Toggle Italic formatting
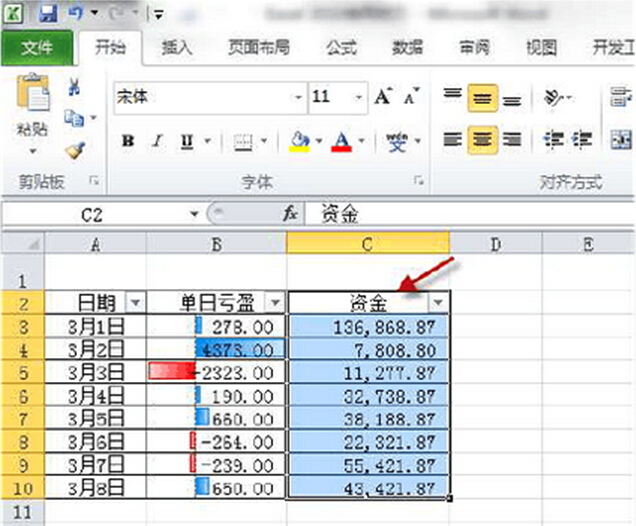 click(x=158, y=141)
